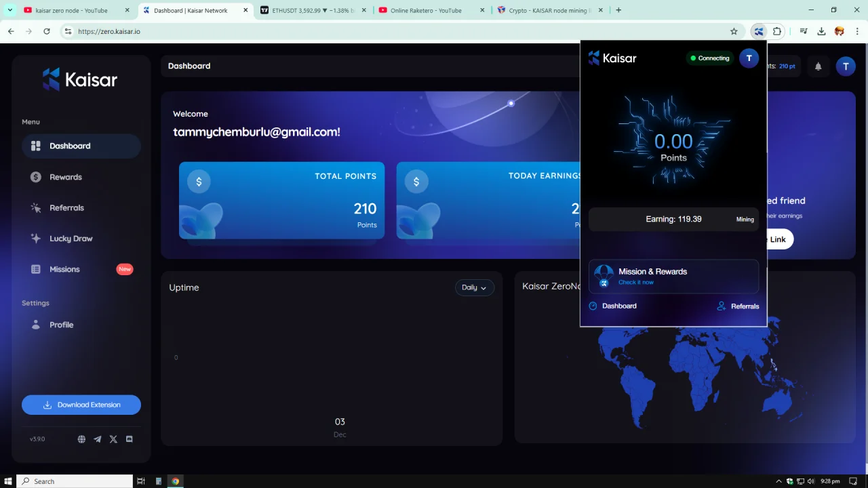
Task: Click the New badge beside Missions
Action: click(x=125, y=269)
